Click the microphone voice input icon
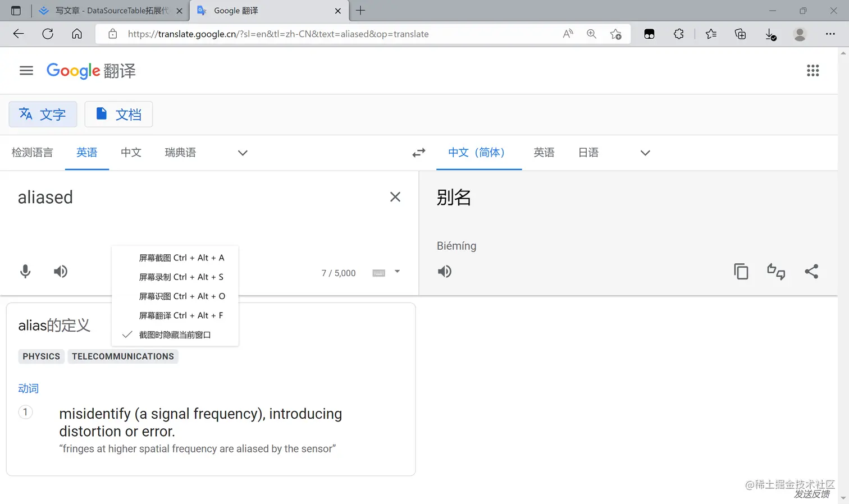The height and width of the screenshot is (504, 849). coord(25,272)
